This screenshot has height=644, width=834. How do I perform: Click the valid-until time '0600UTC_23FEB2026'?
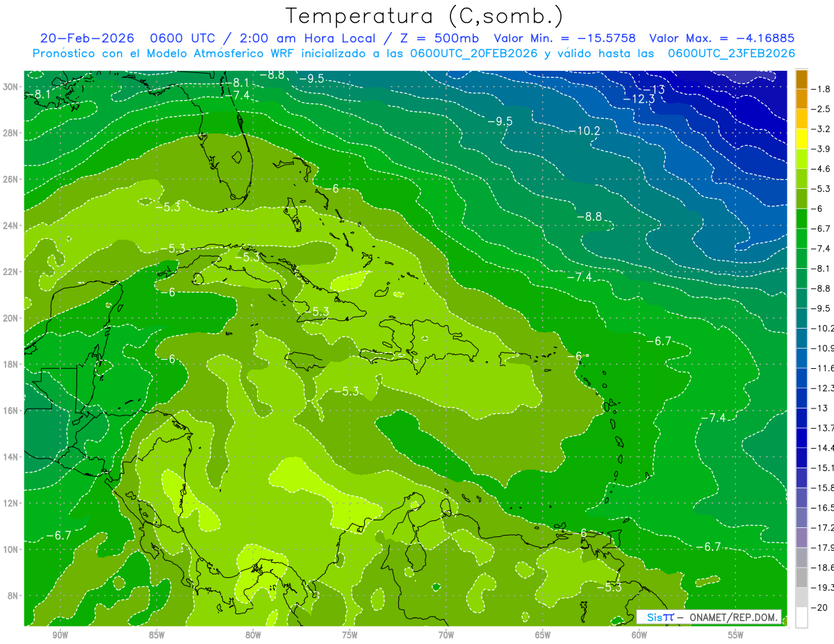click(731, 53)
